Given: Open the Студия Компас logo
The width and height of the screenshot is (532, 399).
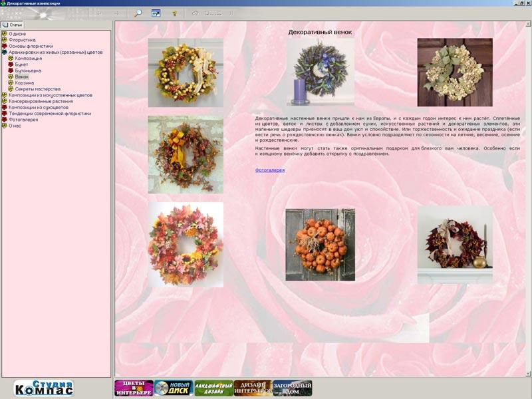Looking at the screenshot, I should click(44, 388).
